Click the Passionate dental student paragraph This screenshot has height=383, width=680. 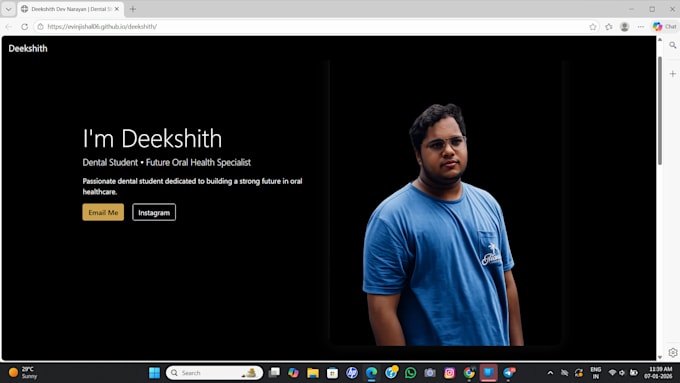[193, 187]
